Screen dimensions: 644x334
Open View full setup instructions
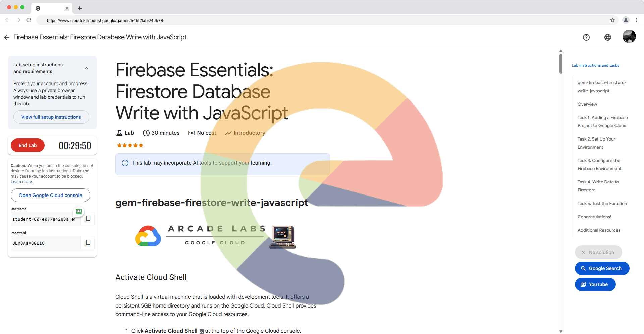[51, 117]
